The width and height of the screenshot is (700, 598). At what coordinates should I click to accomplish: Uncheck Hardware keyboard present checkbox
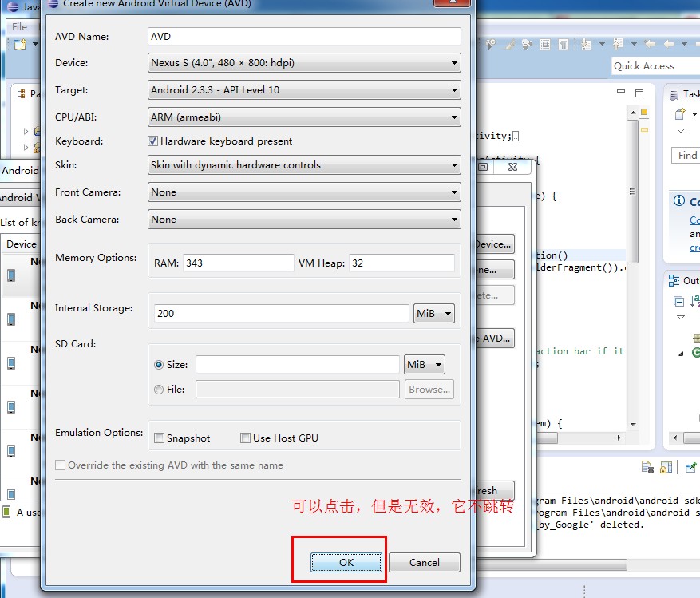click(x=153, y=141)
